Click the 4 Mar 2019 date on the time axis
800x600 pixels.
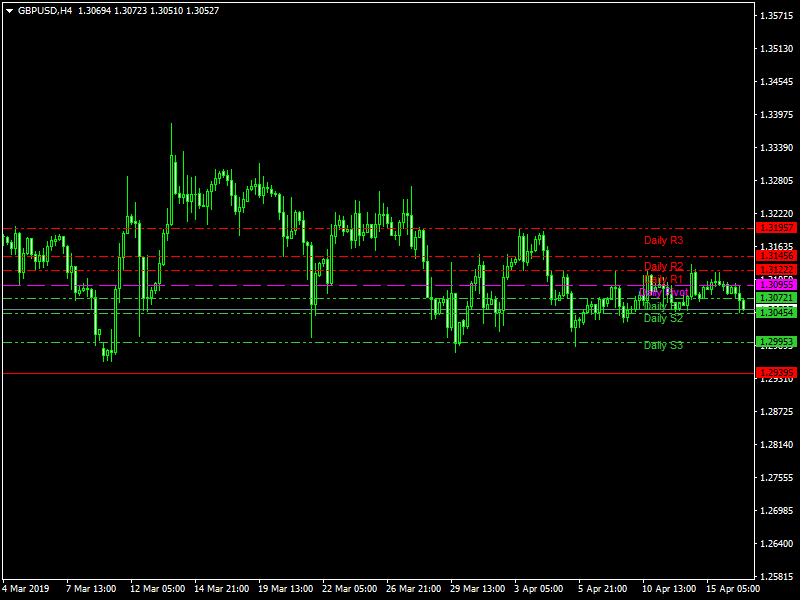26,588
